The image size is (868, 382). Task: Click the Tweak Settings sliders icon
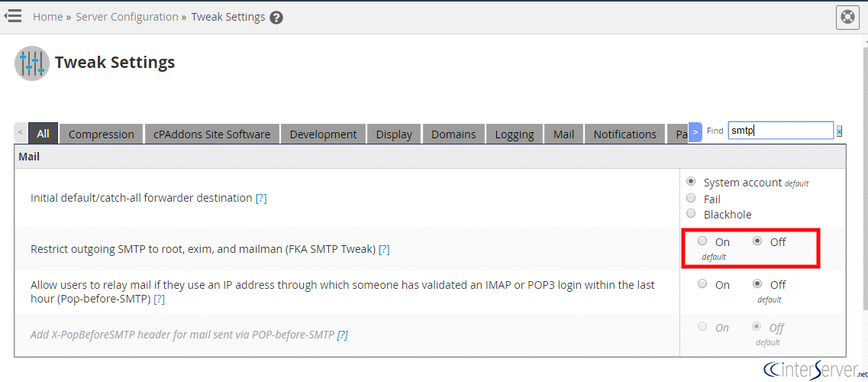pyautogui.click(x=31, y=63)
